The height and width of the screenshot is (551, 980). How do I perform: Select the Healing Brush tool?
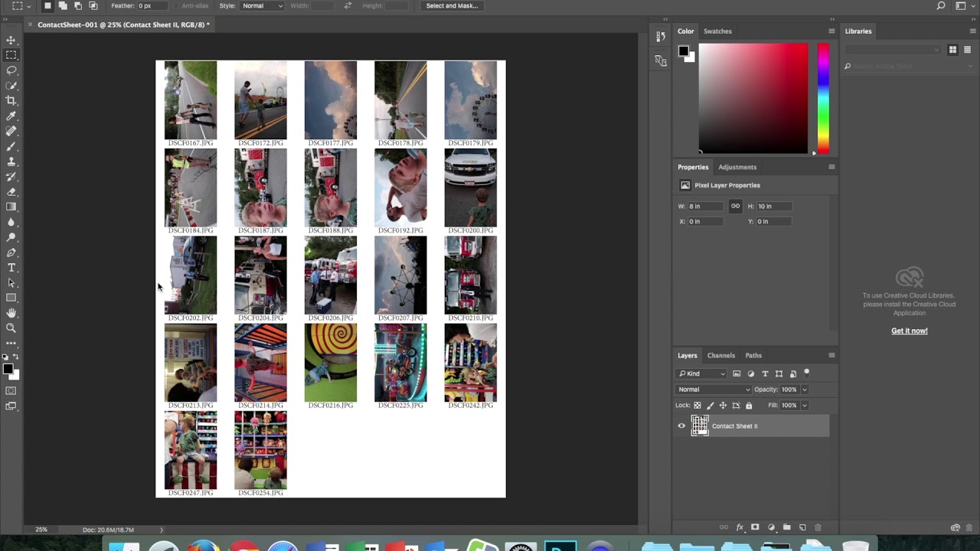pos(11,131)
